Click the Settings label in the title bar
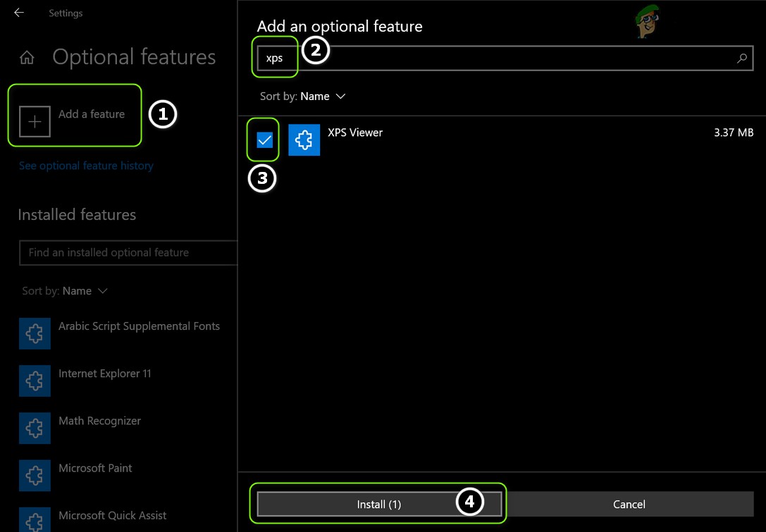 [x=65, y=13]
